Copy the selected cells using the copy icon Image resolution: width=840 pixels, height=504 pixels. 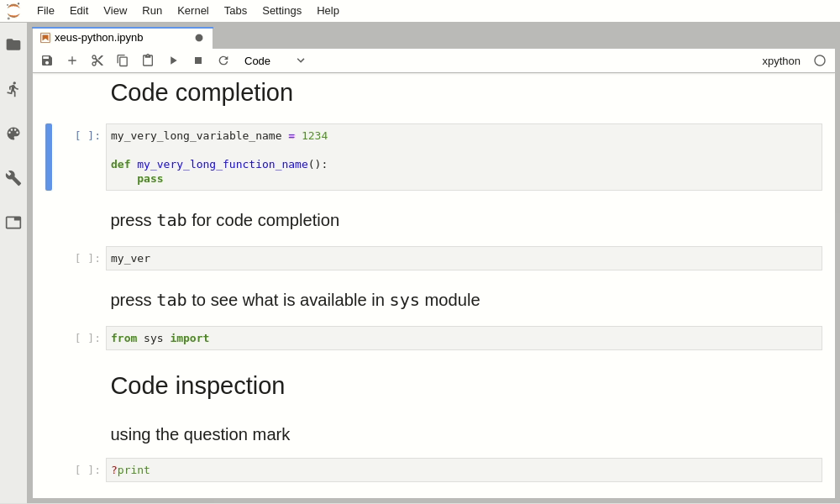click(123, 60)
